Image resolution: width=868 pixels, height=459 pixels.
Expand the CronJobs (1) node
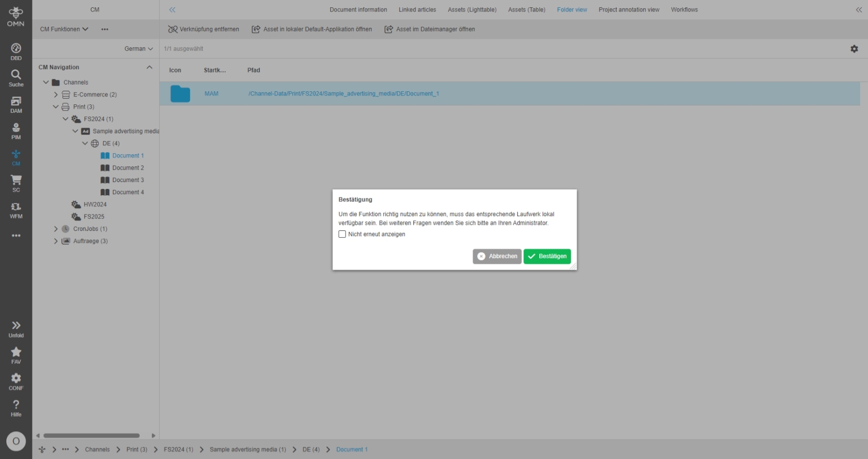tap(56, 229)
